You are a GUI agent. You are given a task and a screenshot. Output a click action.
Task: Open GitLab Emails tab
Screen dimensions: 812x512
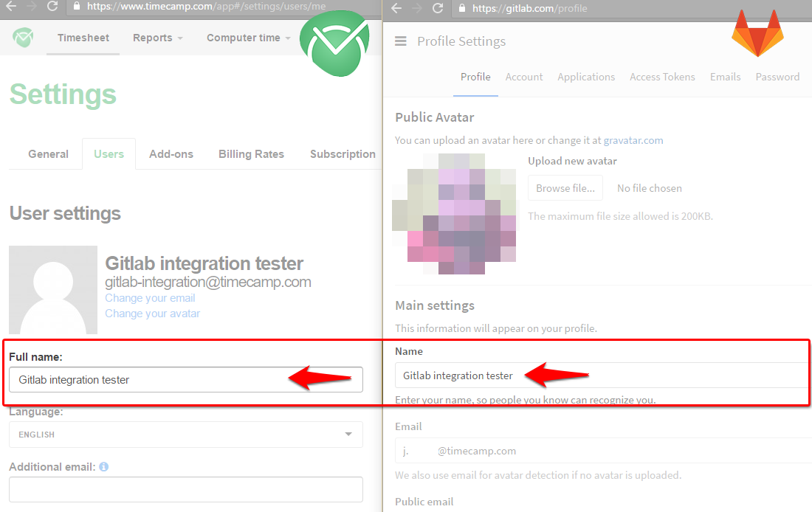point(725,77)
